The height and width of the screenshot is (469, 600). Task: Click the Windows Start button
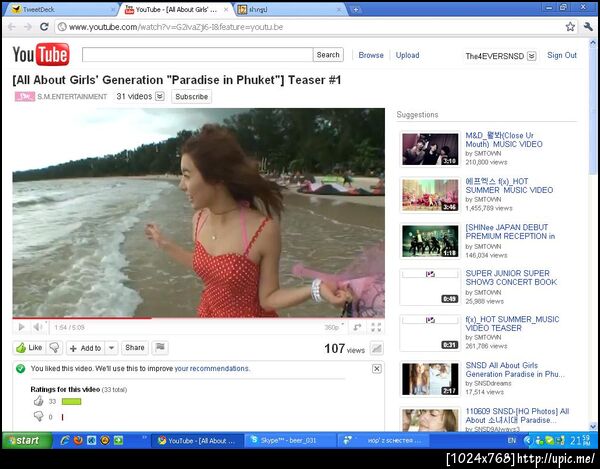pos(27,440)
